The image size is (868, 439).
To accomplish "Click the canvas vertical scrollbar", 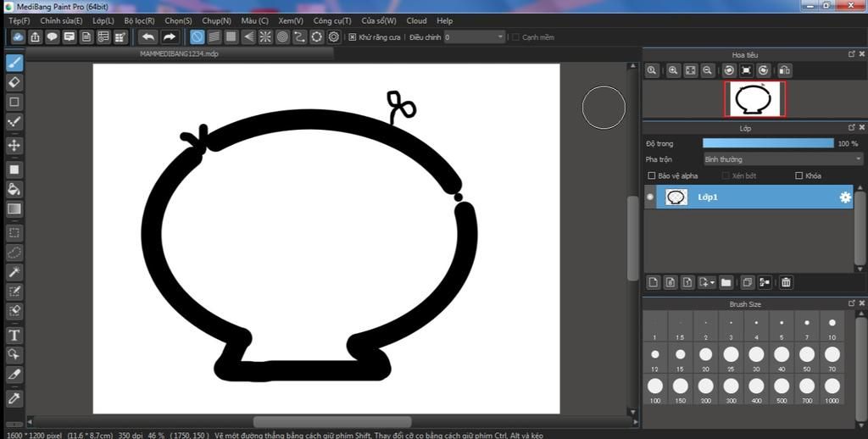I will pos(632,239).
